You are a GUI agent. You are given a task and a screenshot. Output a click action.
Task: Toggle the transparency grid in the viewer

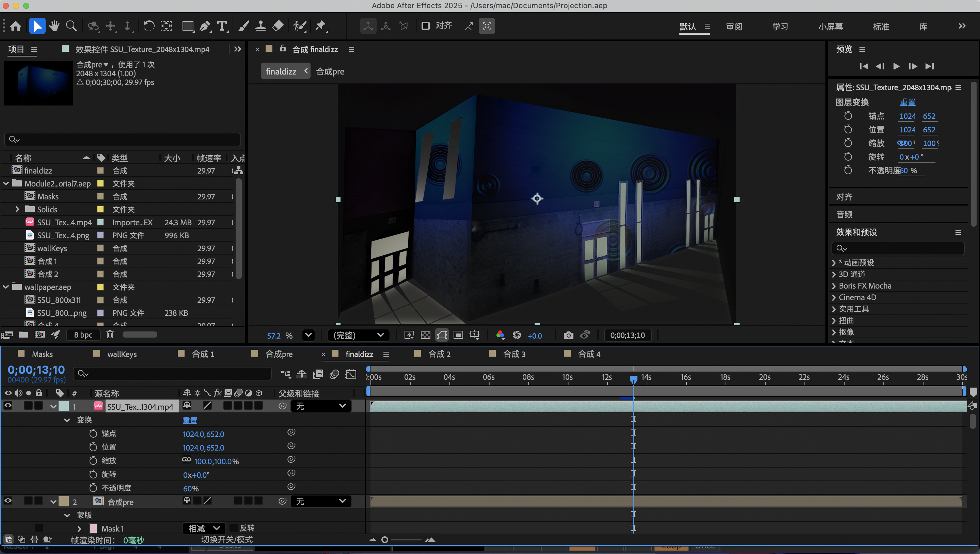(425, 335)
